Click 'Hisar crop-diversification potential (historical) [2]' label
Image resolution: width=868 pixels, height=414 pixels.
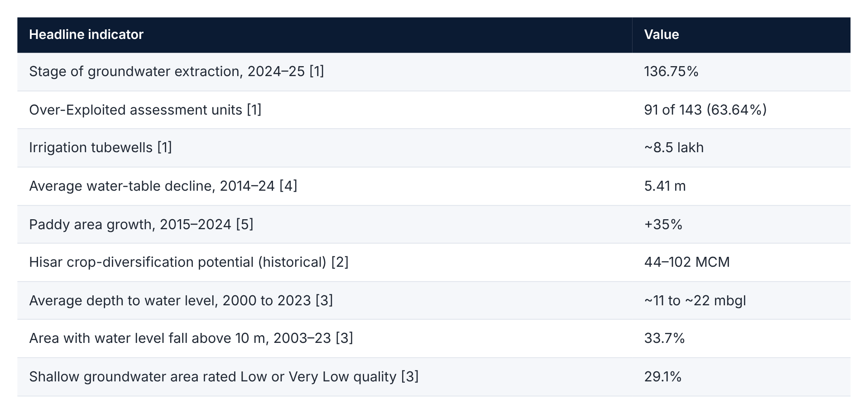click(x=189, y=262)
